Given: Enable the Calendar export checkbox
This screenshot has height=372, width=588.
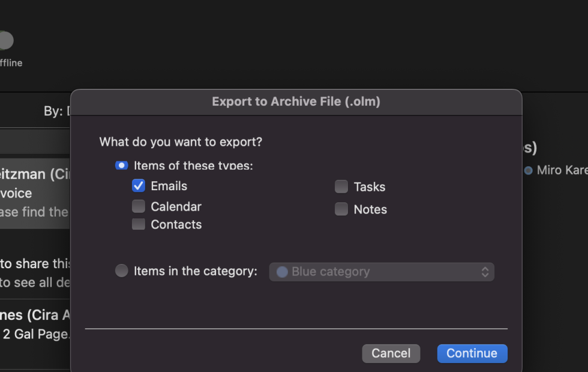Looking at the screenshot, I should (x=139, y=206).
